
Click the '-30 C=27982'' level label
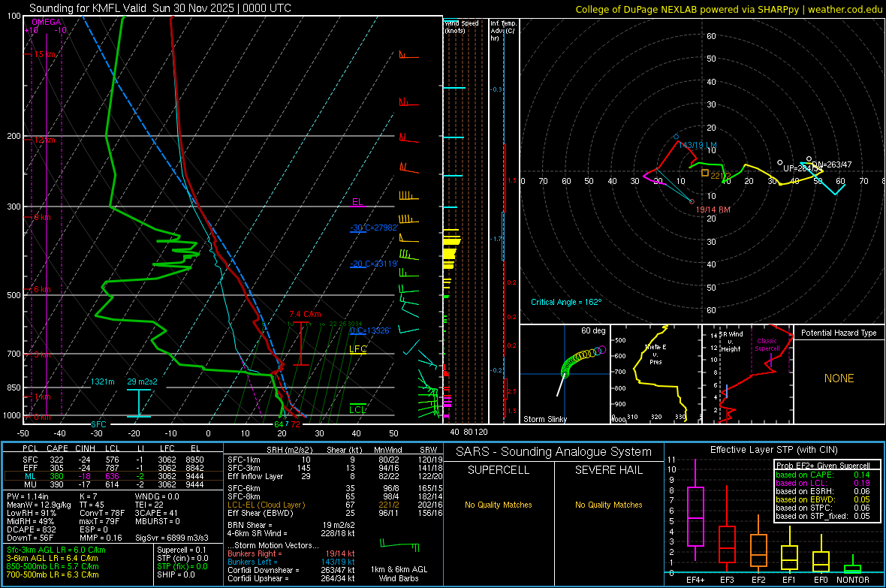[x=374, y=228]
